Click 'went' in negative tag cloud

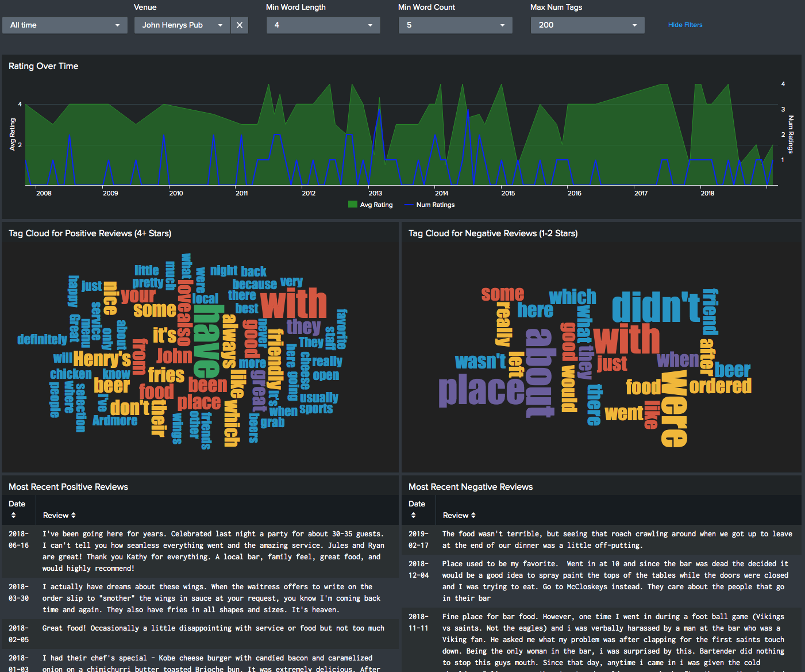624,413
